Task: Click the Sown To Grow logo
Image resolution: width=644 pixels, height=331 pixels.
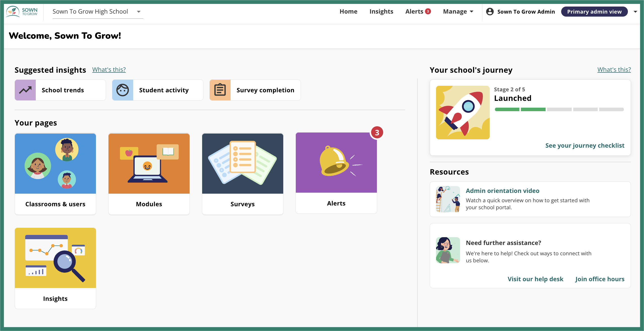Action: 22,12
